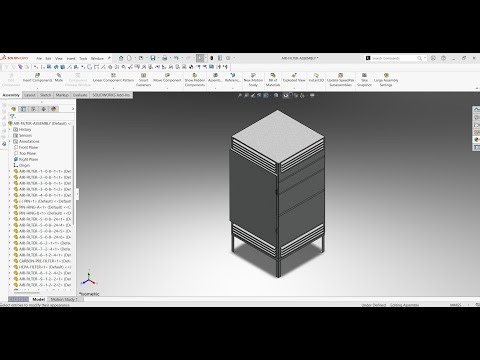Screen dimensions: 480x360
Task: Open the Window menu
Action: (x=97, y=58)
